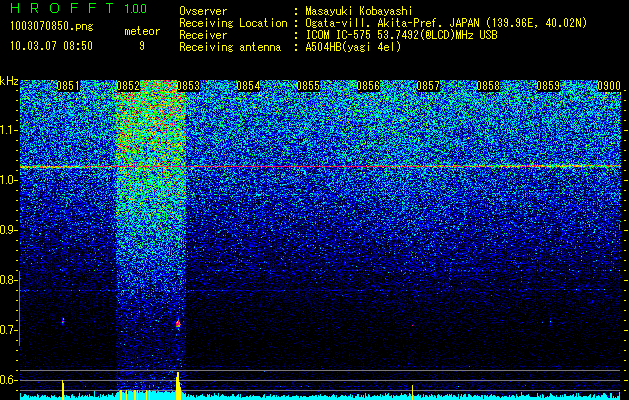This screenshot has height=400, width=629.
Task: Click the A504HB(yagi 4el) antenna text
Action: pyautogui.click(x=353, y=47)
